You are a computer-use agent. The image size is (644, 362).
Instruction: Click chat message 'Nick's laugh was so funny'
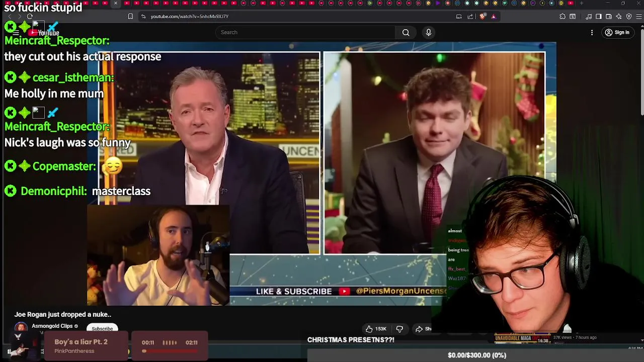67,143
